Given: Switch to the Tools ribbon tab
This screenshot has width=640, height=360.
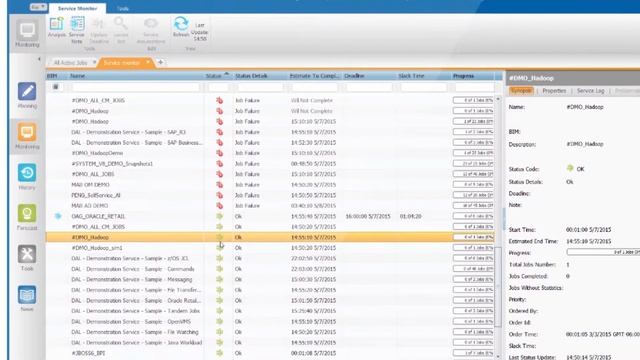Looking at the screenshot, I should (122, 9).
